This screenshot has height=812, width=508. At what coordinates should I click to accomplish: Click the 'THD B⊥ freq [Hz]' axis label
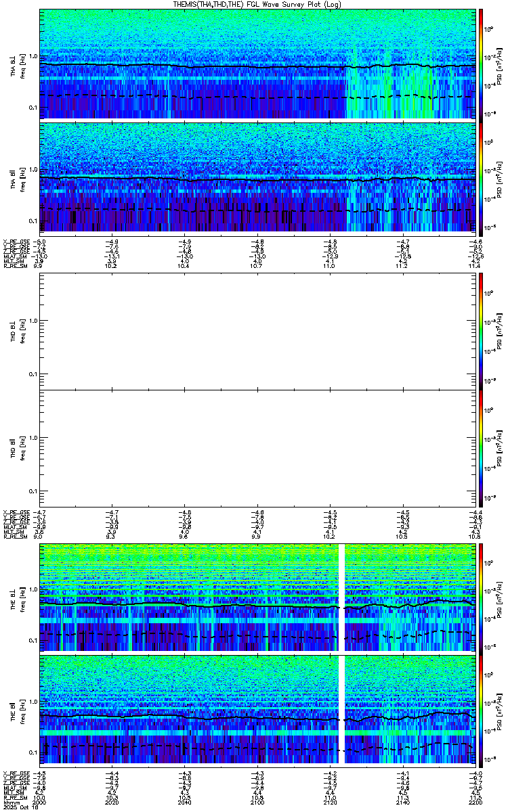[x=18, y=330]
